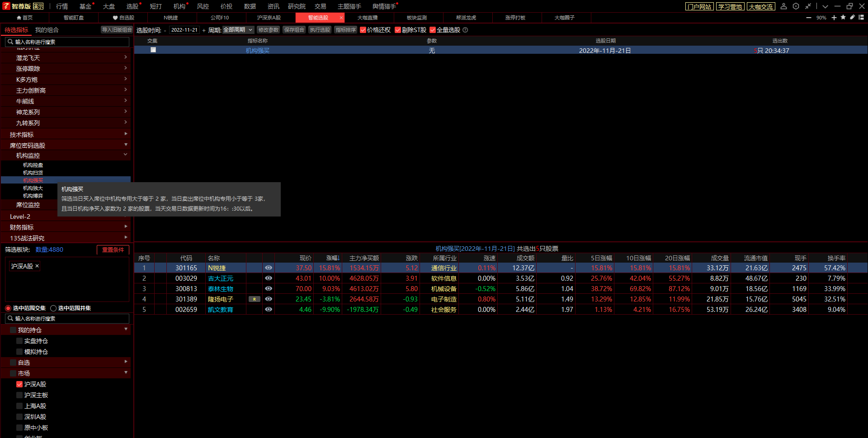Check the 机构强买 intersection checkbox
868x438 pixels.
[153, 50]
